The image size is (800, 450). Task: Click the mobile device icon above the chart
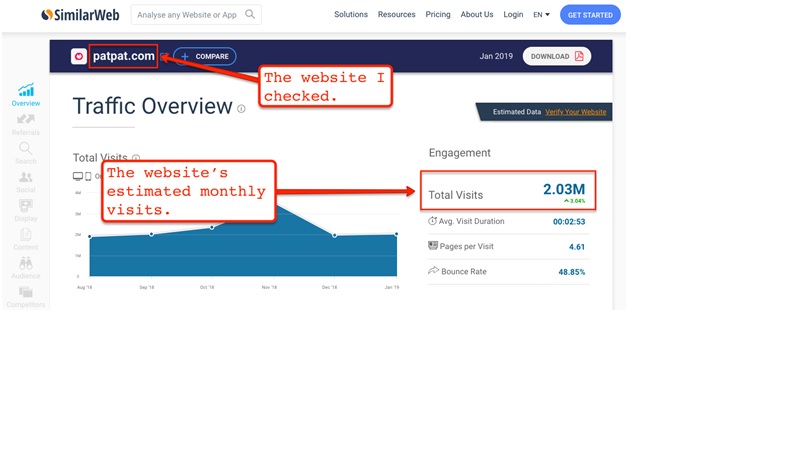point(88,176)
